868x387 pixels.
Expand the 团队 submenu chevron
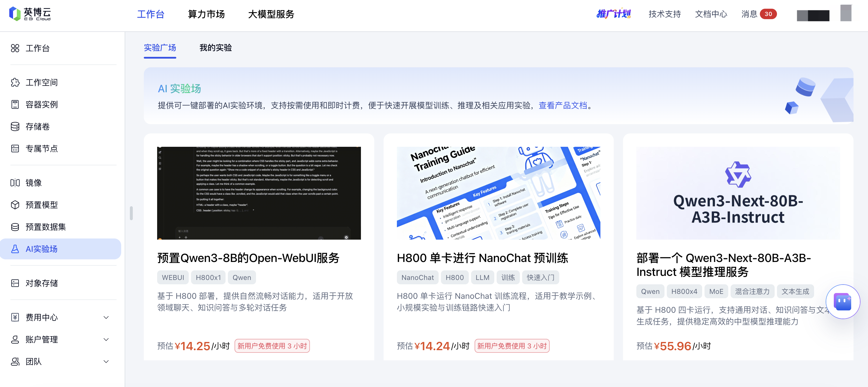click(106, 362)
